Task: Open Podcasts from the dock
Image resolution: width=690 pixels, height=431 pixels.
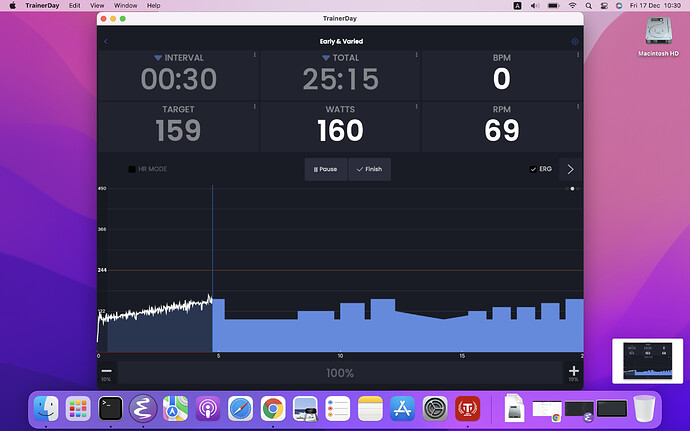Action: pos(208,409)
